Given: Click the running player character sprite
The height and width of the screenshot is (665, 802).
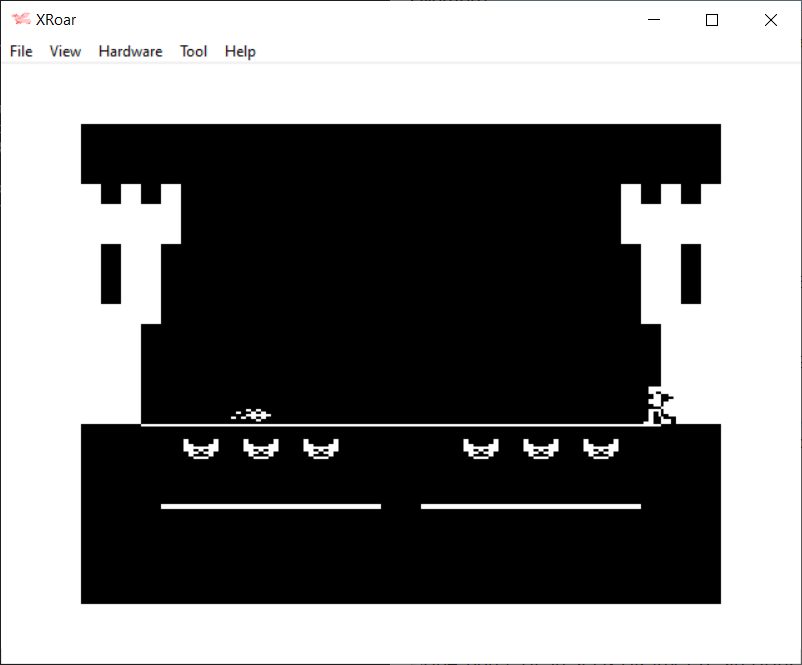Looking at the screenshot, I should tap(660, 406).
